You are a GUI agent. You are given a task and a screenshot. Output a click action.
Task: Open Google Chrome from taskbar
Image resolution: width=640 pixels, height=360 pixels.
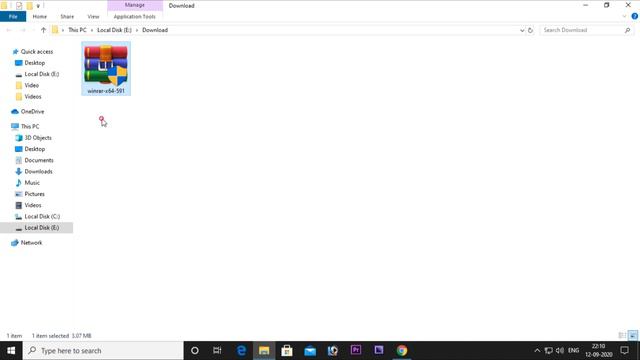[402, 351]
